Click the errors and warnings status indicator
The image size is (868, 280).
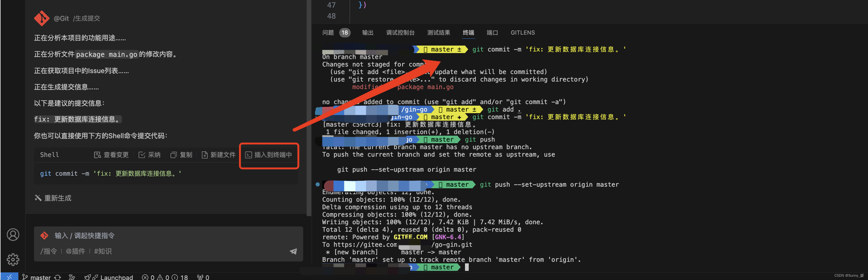tap(164, 277)
